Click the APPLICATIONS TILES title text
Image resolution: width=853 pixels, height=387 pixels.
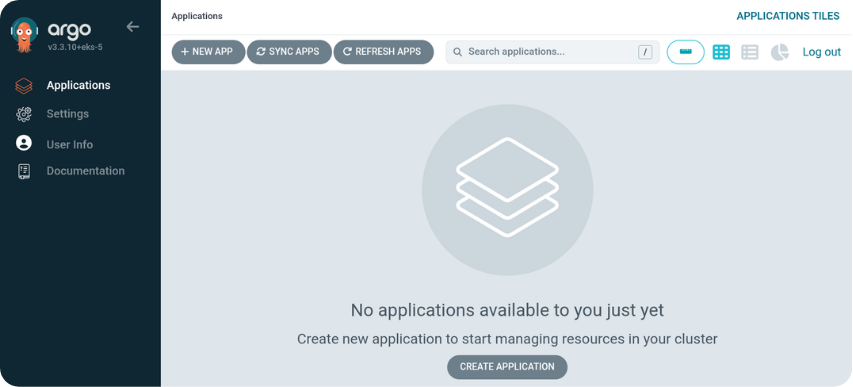(788, 16)
